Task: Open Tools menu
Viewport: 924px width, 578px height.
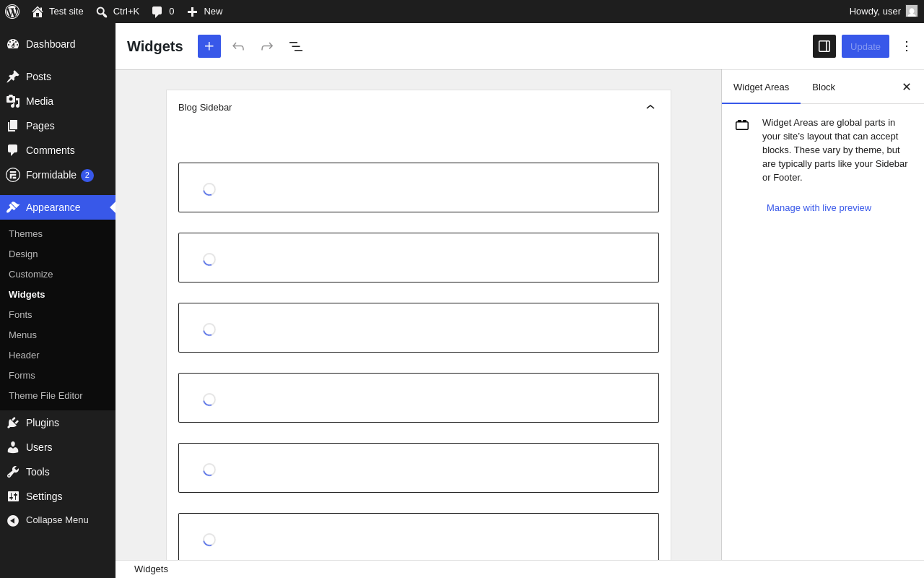Action: 58,472
